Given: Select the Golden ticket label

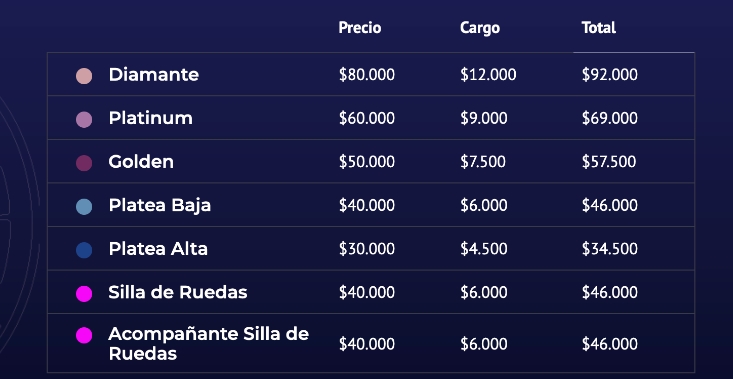Looking at the screenshot, I should 141,162.
